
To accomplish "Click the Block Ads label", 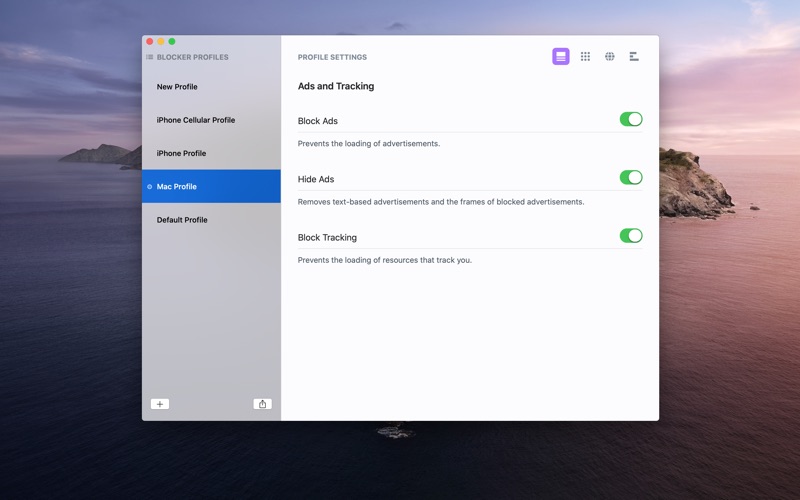I will 317,121.
